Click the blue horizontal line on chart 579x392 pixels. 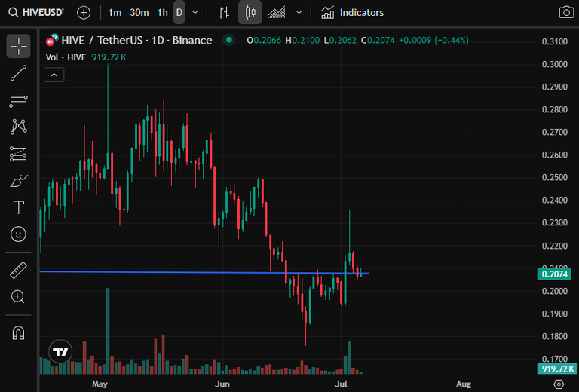204,272
